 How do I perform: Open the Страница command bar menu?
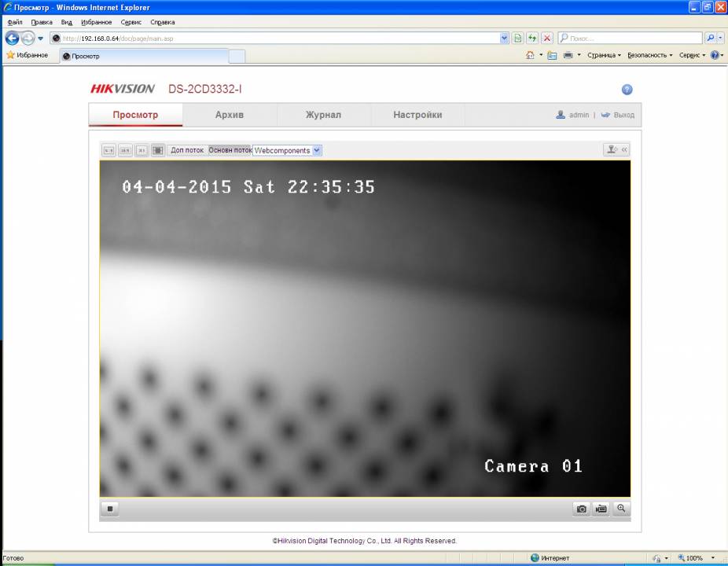click(604, 55)
